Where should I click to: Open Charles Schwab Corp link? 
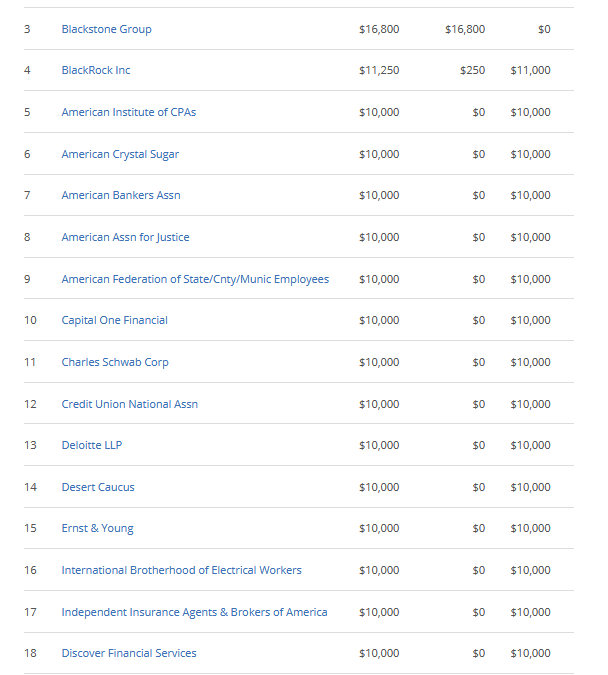click(115, 362)
